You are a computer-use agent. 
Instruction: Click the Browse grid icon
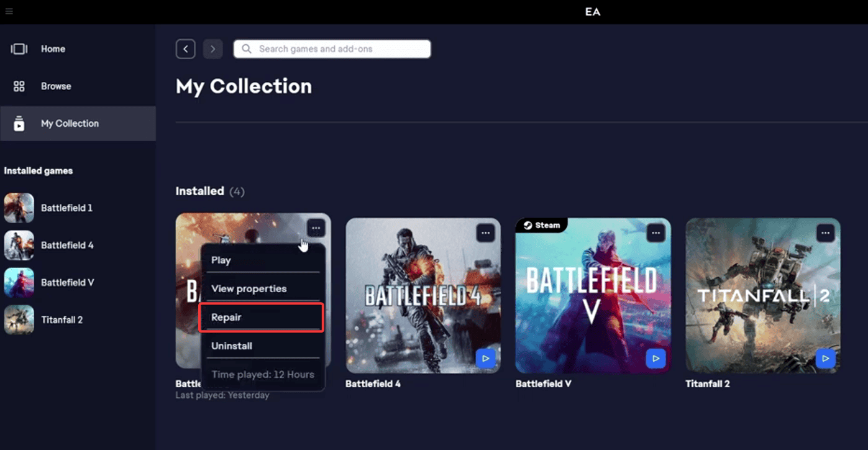tap(19, 86)
